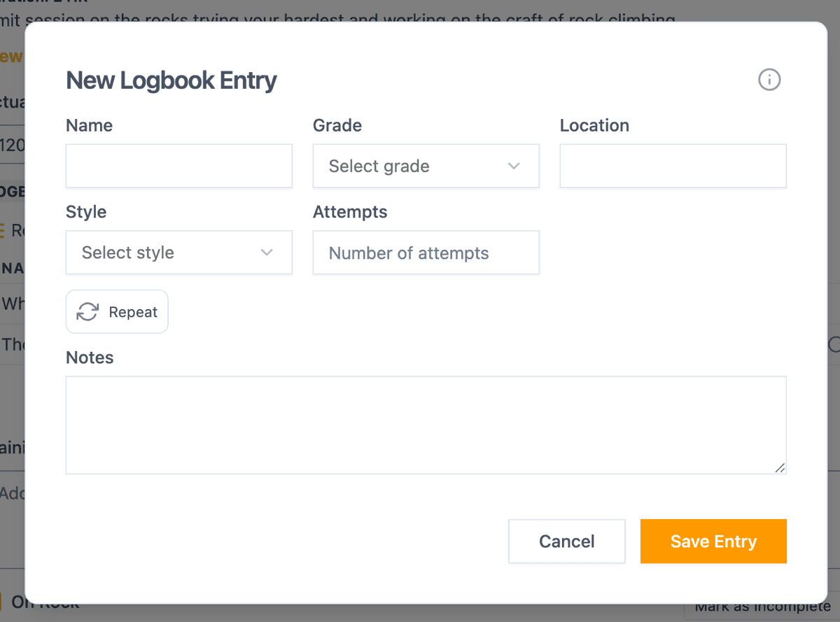Image resolution: width=840 pixels, height=622 pixels.
Task: Focus the Name text field
Action: pos(178,166)
